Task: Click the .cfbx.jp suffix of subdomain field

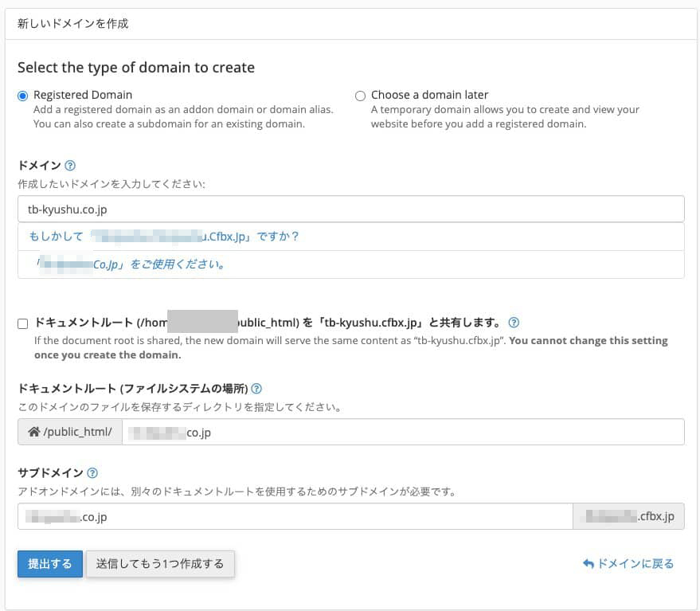Action: click(628, 516)
